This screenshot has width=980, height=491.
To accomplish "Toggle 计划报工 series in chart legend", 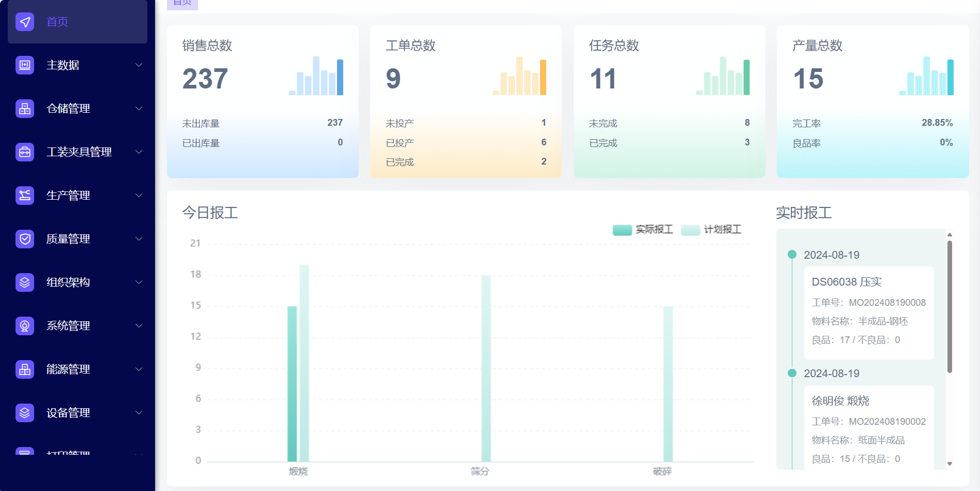I will (711, 230).
